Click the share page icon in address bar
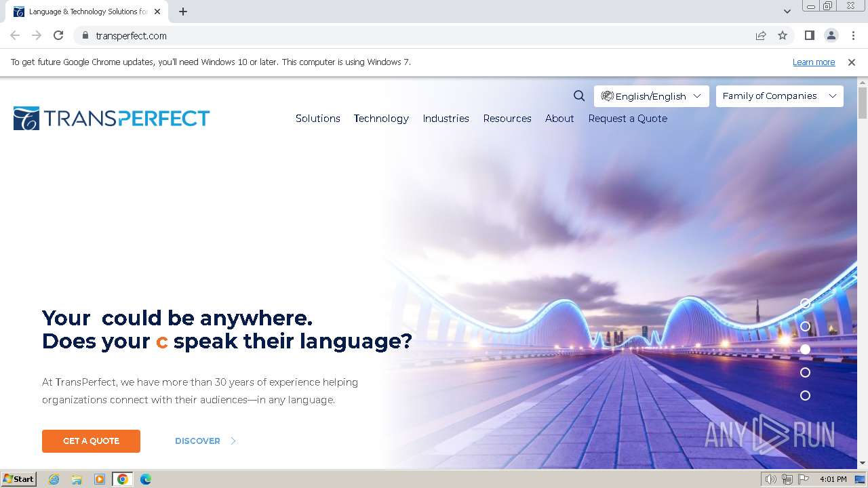 point(761,36)
